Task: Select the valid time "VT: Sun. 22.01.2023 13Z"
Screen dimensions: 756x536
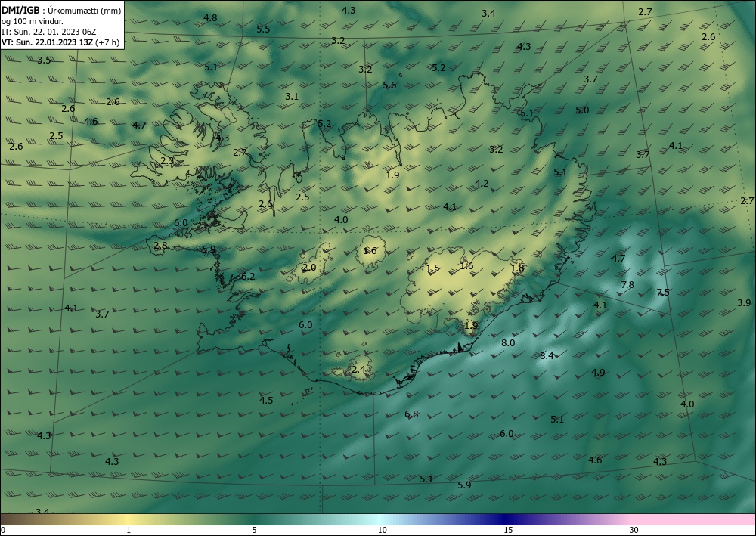Action: [x=48, y=42]
